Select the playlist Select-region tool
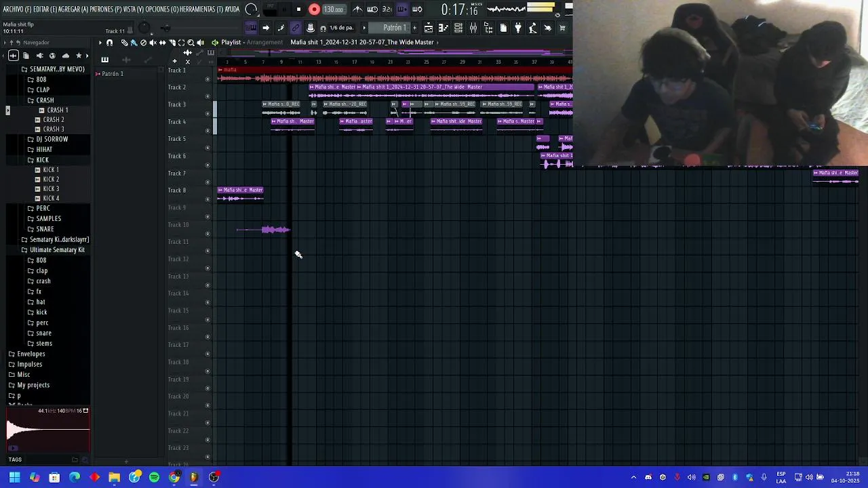This screenshot has width=868, height=488. [181, 42]
